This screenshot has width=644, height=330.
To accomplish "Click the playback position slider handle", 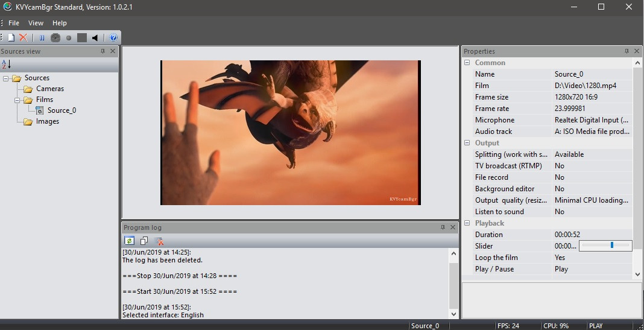I will pos(611,245).
